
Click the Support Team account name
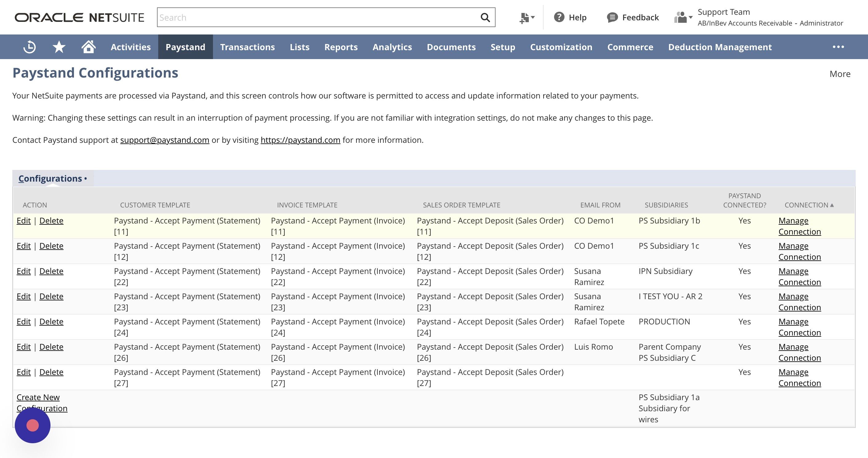click(x=723, y=12)
